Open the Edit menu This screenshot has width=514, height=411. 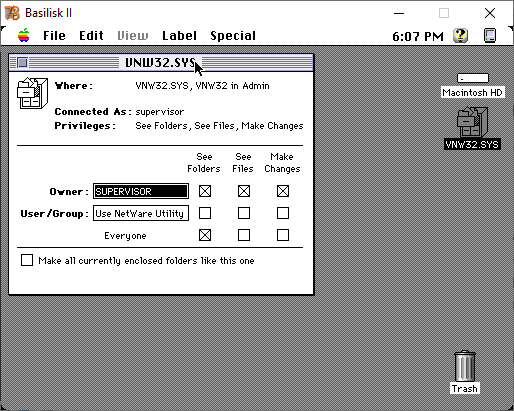pos(91,36)
